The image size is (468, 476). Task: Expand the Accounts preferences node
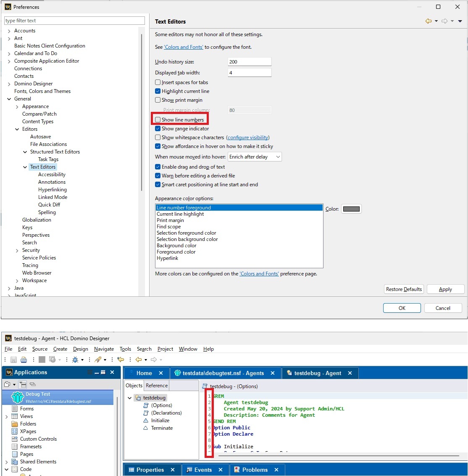(9, 31)
